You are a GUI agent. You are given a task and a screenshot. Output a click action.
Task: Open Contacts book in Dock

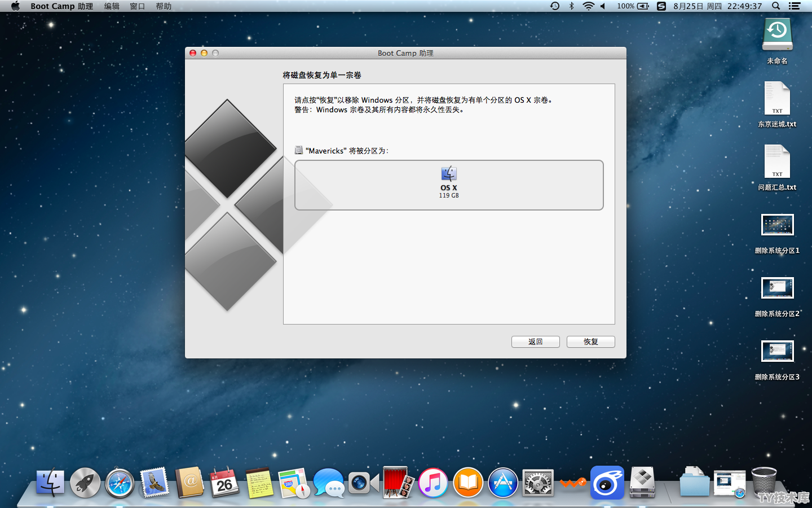coord(189,483)
